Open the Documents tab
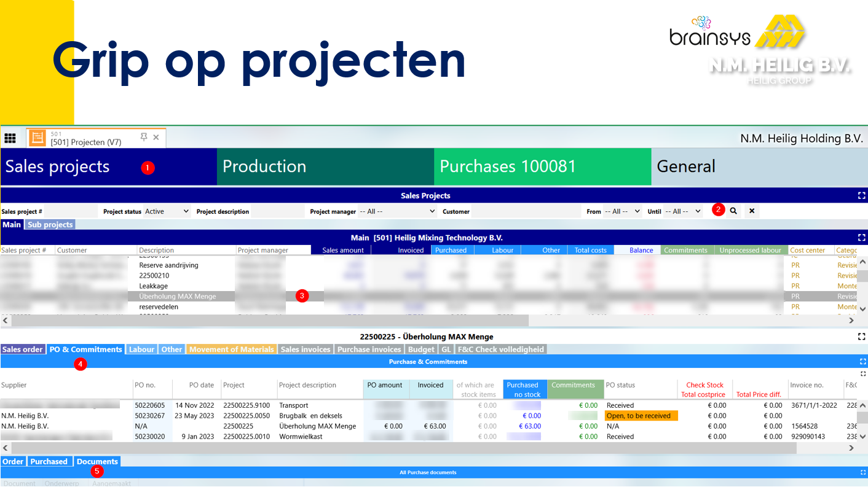Image resolution: width=868 pixels, height=487 pixels. tap(97, 461)
